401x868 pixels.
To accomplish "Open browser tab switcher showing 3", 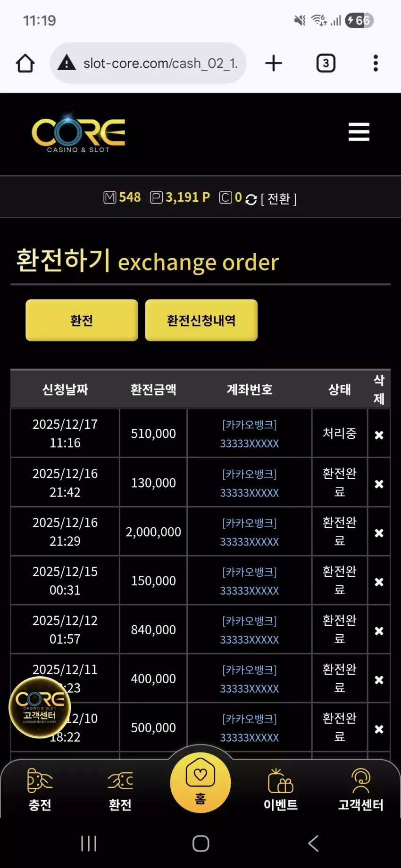I will pyautogui.click(x=326, y=63).
